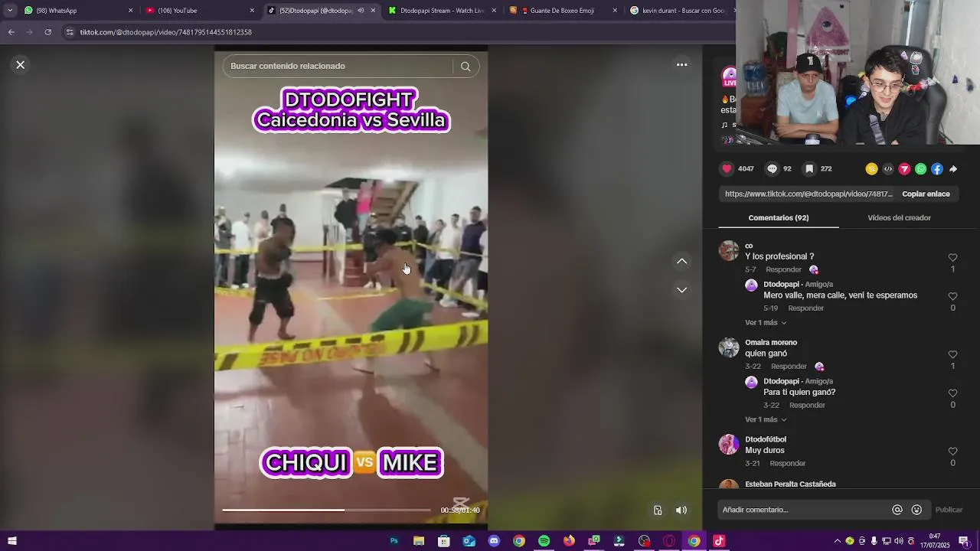Like the 'quien ganó' comment
This screenshot has width=980, height=551.
pos(952,354)
